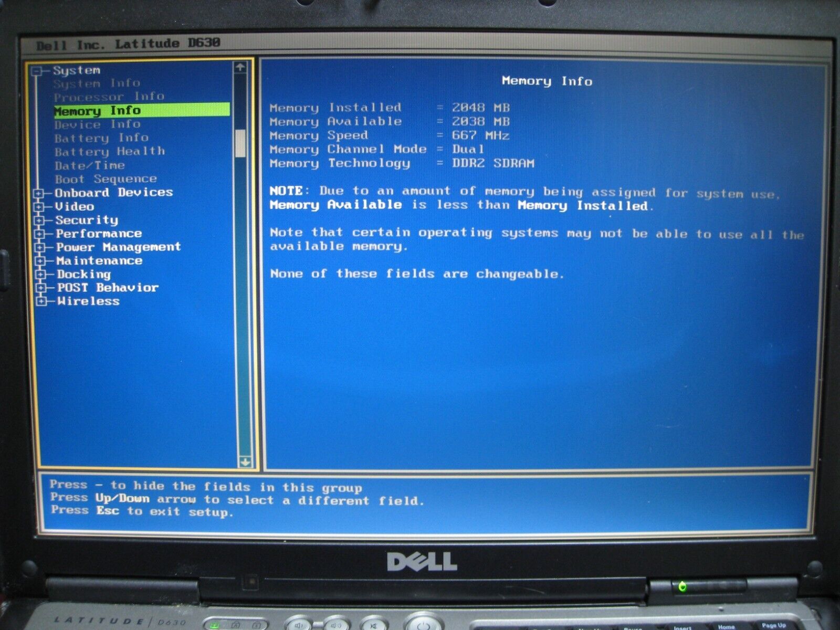Expand the Maintenance group
840x630 pixels.
pos(40,261)
